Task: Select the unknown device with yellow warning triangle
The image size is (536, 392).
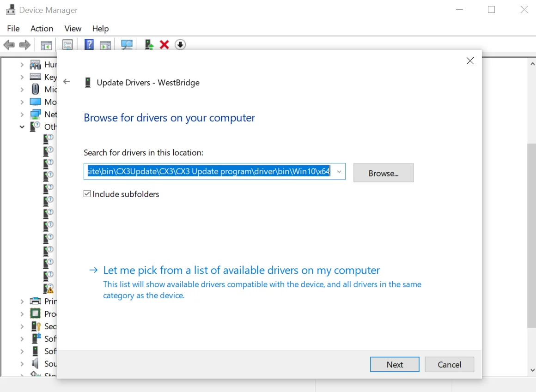Action: tap(48, 289)
